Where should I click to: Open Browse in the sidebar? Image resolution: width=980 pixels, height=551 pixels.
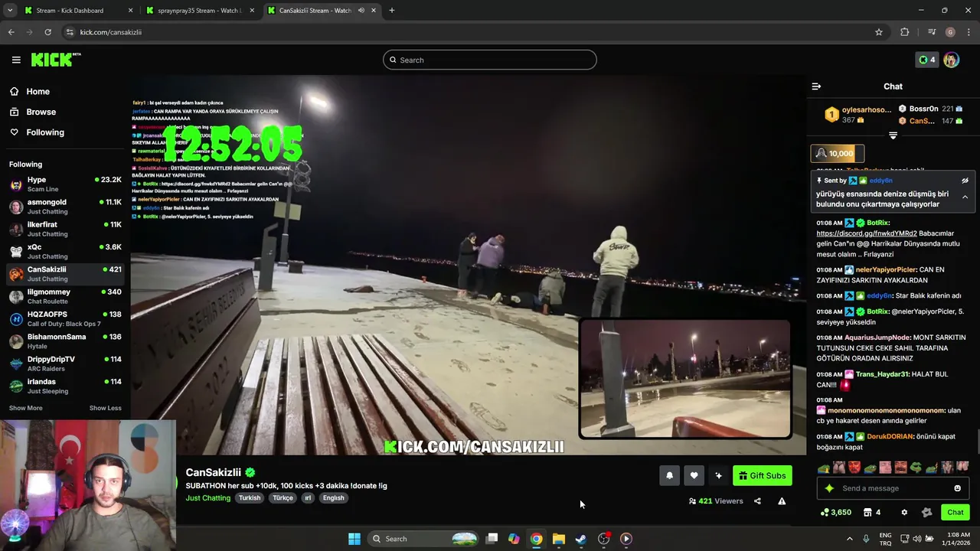41,112
